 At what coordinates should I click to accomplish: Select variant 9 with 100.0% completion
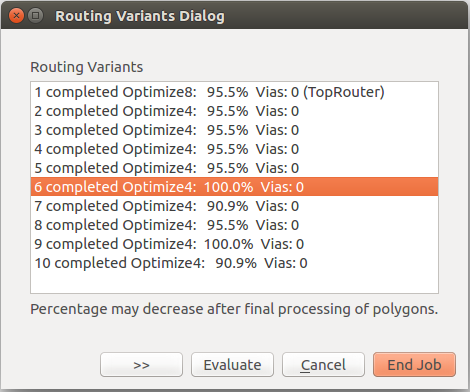[x=234, y=244]
